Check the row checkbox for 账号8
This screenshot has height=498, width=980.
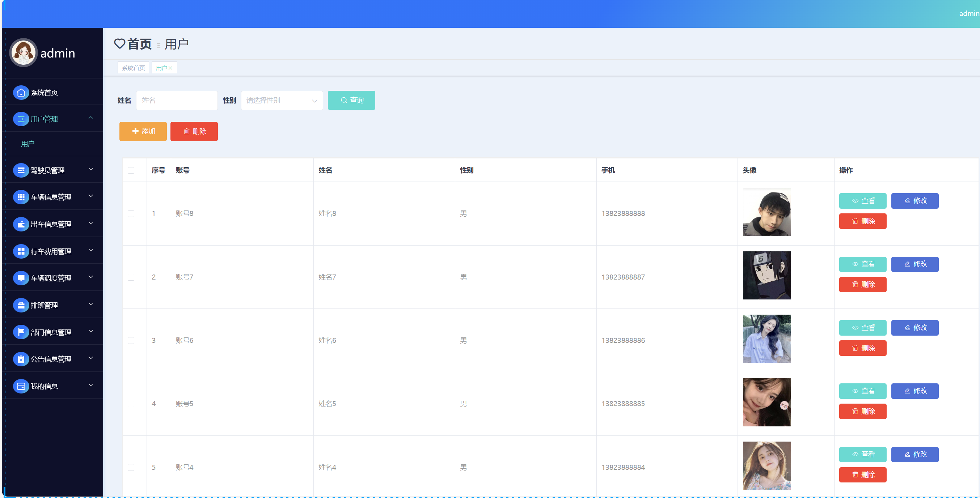(x=131, y=214)
